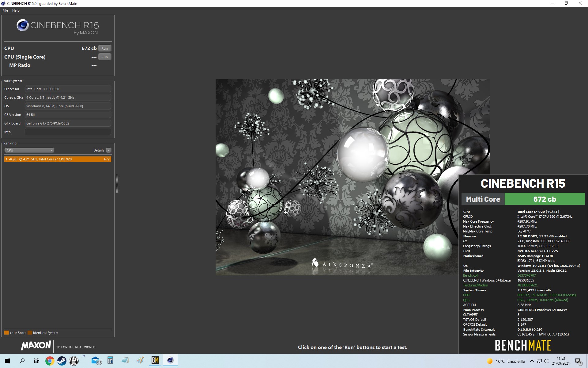Click the BENCHMATE logo at overlay bottom
The image size is (588, 368).
pyautogui.click(x=523, y=345)
